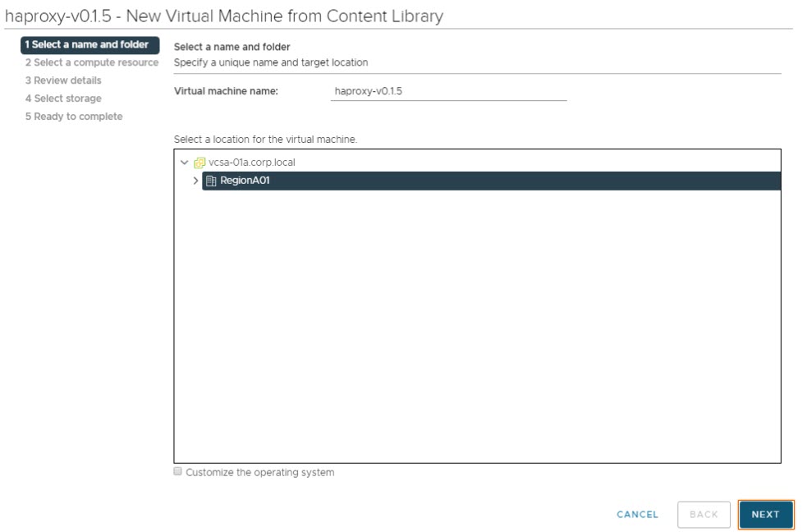
Task: Click the RegionA01 datacenter icon
Action: click(211, 181)
